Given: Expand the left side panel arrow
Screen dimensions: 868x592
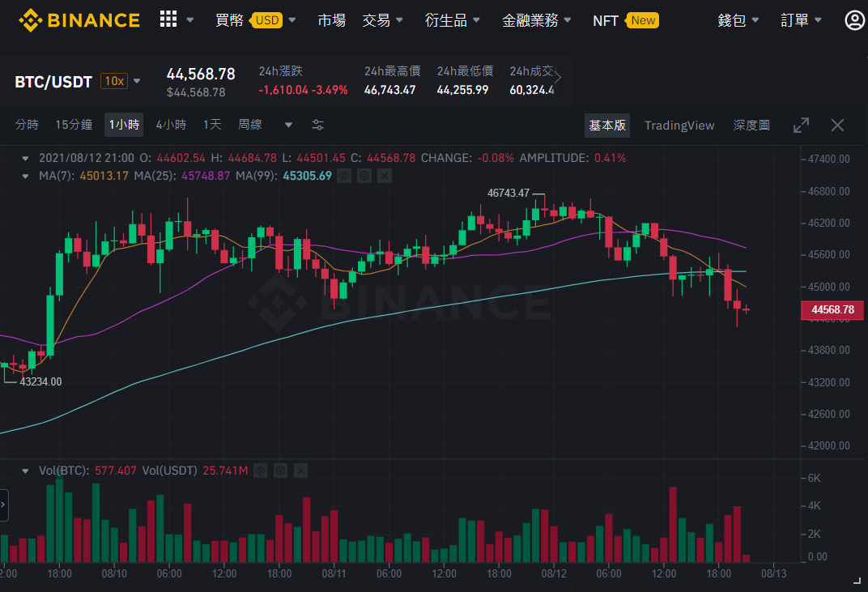Looking at the screenshot, I should click(3, 505).
